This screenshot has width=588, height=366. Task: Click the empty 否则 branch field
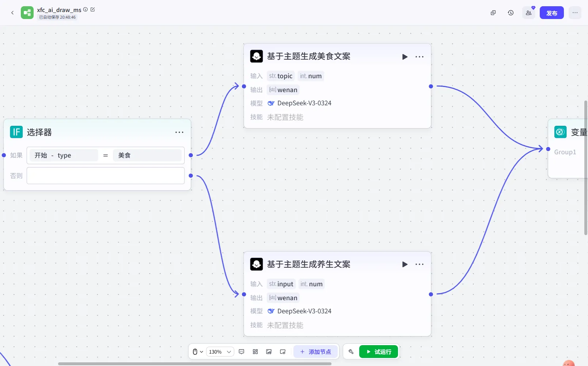point(106,176)
